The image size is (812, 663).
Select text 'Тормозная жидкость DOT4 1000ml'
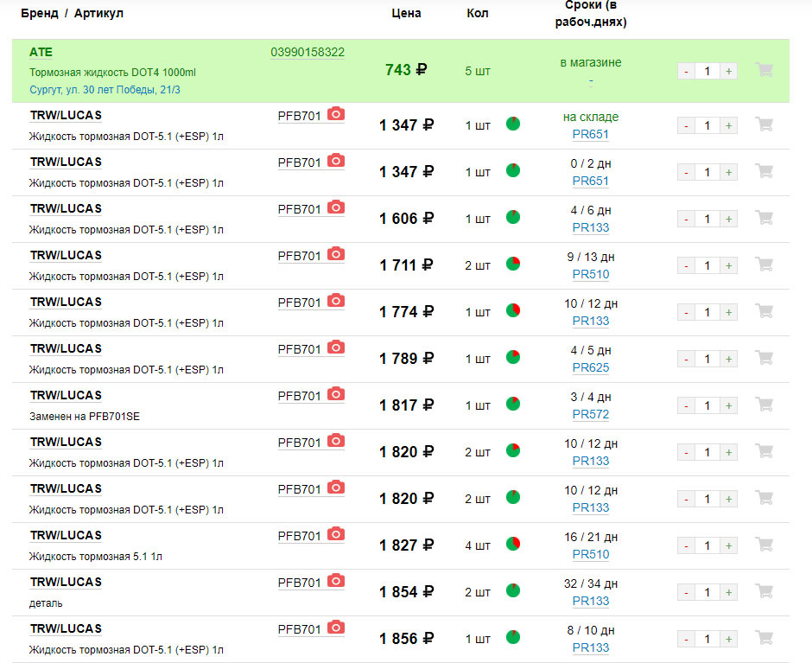pos(112,72)
